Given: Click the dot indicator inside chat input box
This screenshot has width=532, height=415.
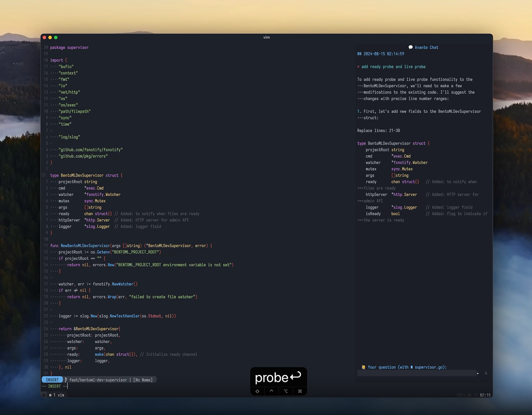Looking at the screenshot, I should click(477, 373).
